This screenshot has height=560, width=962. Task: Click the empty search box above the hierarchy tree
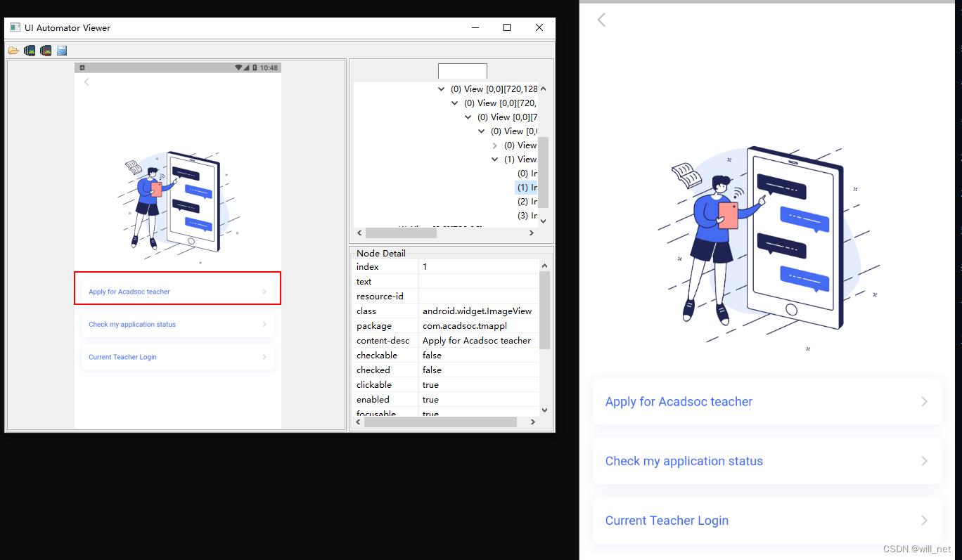pyautogui.click(x=463, y=71)
